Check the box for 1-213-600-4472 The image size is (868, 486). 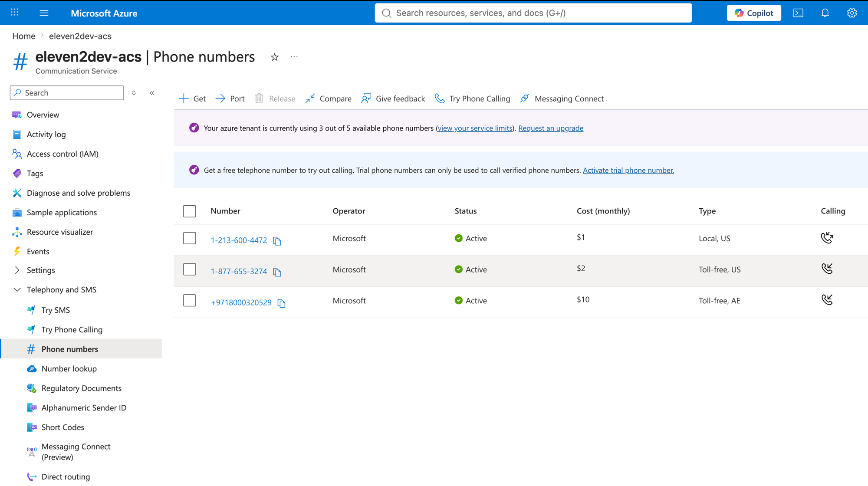point(190,238)
